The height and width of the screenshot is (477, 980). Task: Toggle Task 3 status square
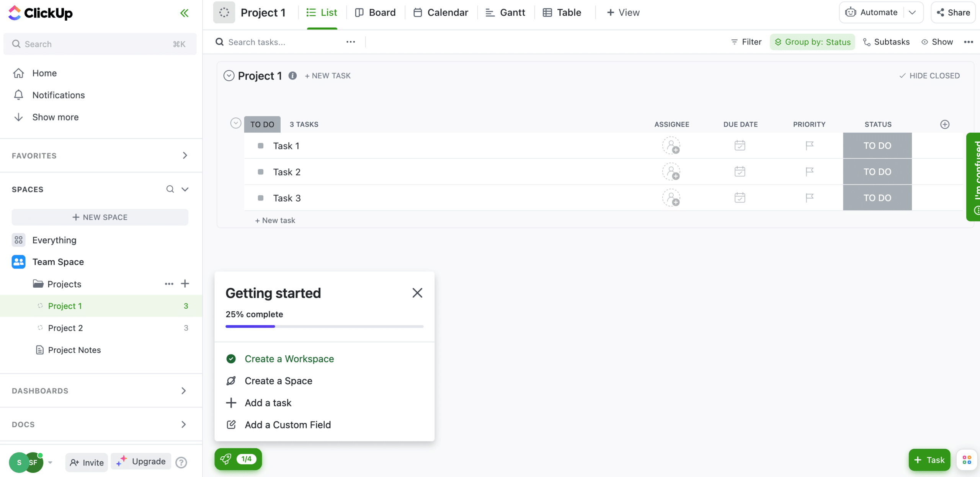click(261, 198)
